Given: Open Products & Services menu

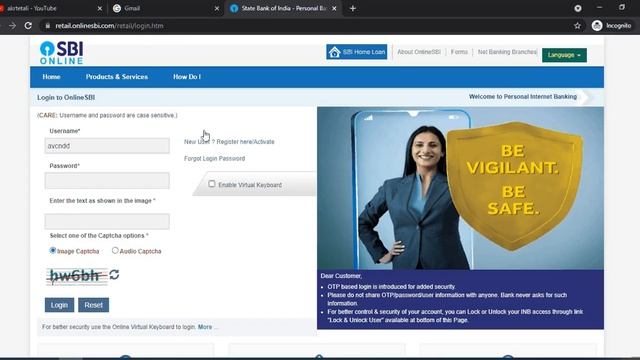Looking at the screenshot, I should (117, 77).
